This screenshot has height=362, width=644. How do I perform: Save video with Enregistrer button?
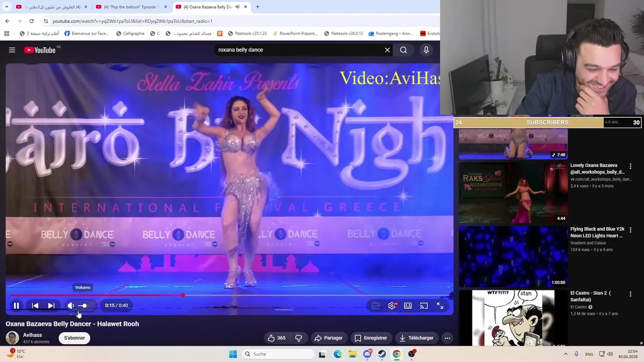(371, 338)
